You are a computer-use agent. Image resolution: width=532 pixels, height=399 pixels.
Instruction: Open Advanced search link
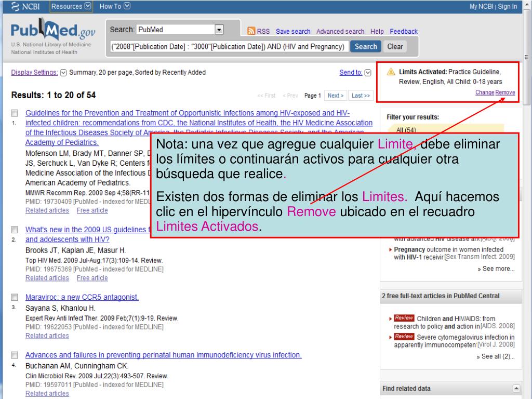tap(340, 31)
